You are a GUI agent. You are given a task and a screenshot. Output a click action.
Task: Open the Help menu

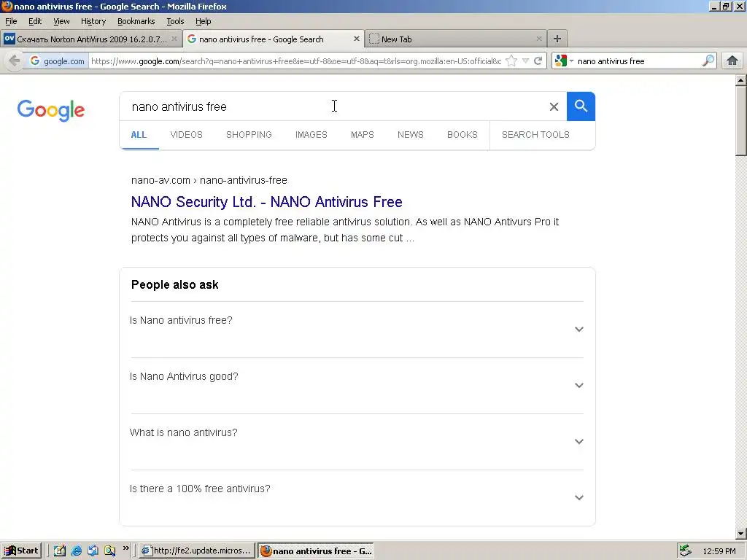[x=203, y=21]
